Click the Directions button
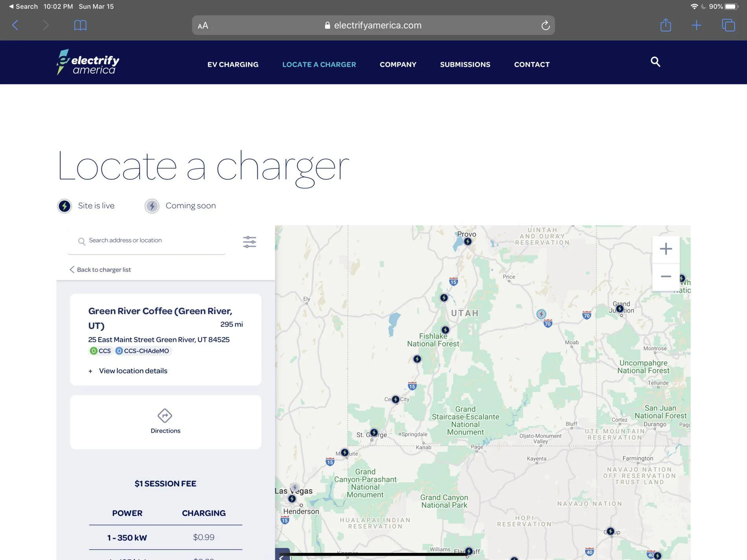Viewport: 747px width, 560px height. pyautogui.click(x=165, y=422)
